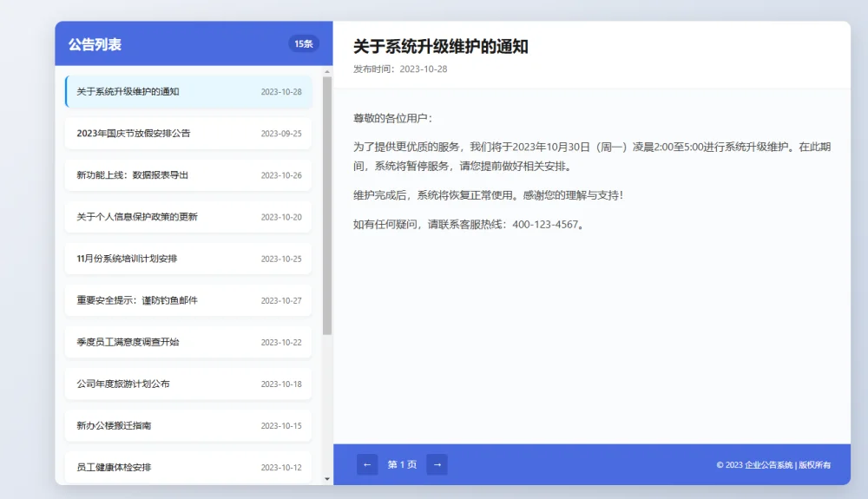
Task: Click the 第 1 页 page indicator
Action: pyautogui.click(x=402, y=464)
